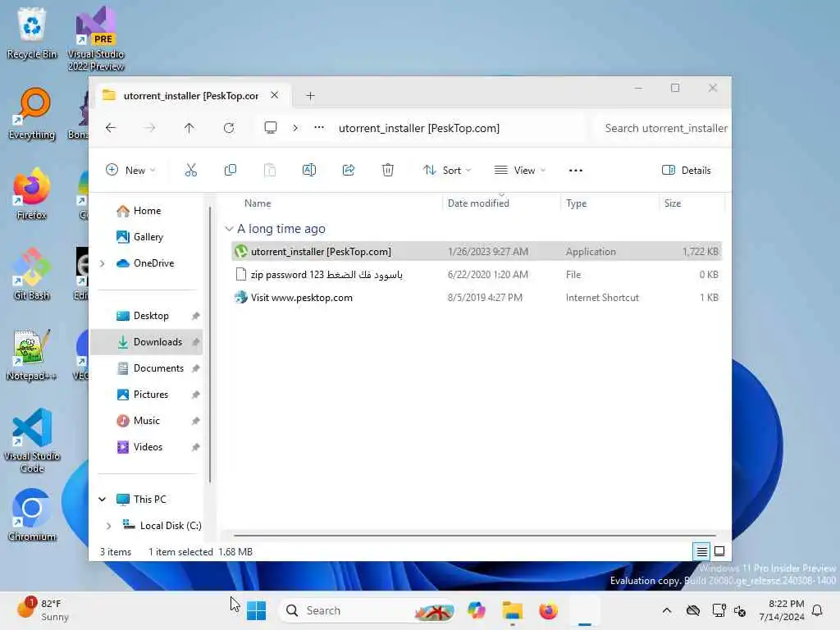Image resolution: width=840 pixels, height=630 pixels.
Task: Collapse the 'A long time ago' group
Action: [230, 229]
